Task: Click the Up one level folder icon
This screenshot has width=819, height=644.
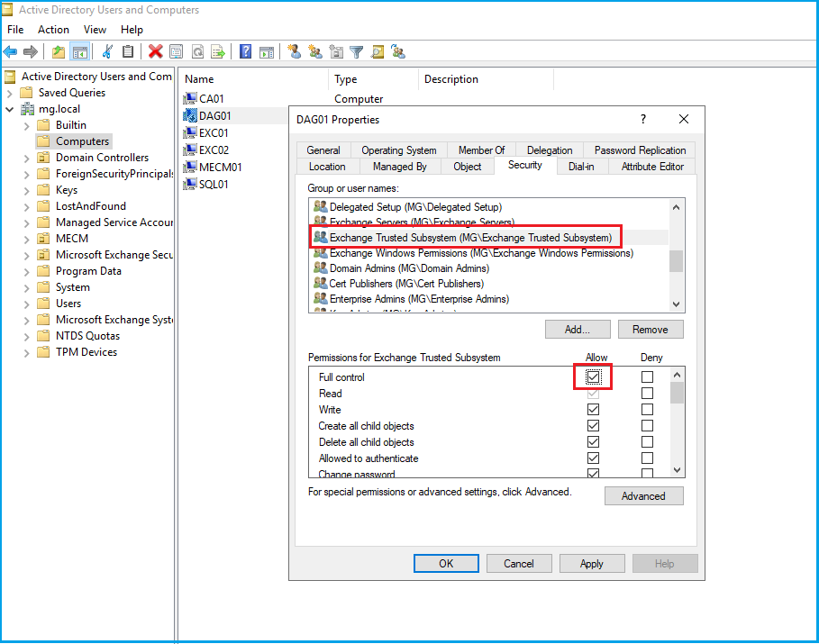Action: pos(59,52)
